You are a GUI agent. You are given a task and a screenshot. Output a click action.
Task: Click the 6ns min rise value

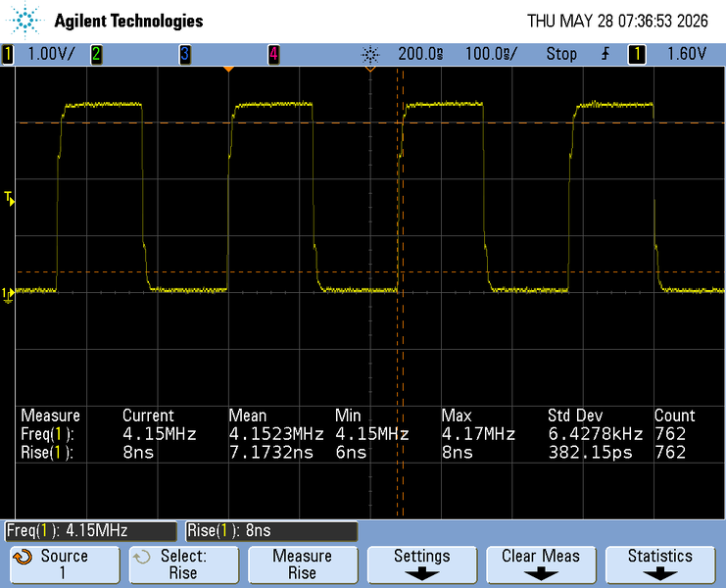[x=351, y=453]
